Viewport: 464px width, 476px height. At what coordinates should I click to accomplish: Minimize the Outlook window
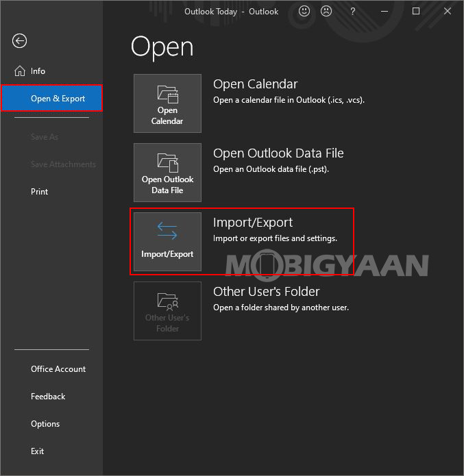tap(384, 11)
